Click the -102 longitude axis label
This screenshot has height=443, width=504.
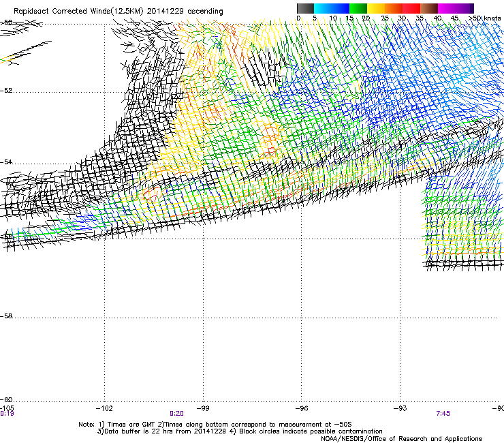(104, 408)
